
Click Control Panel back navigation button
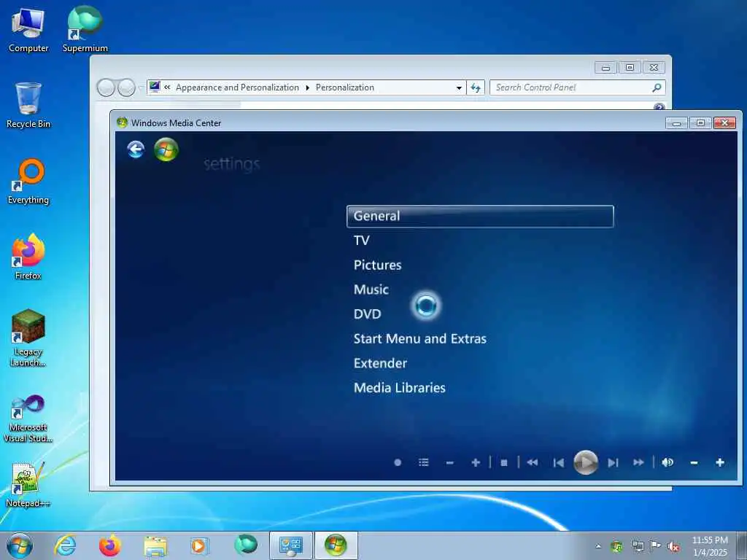pos(106,87)
